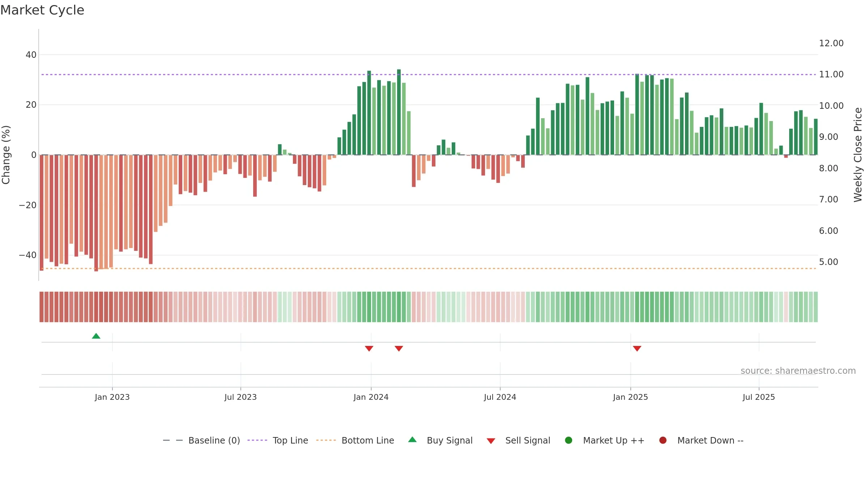Click the grey dashed Baseline icon in legend
The image size is (868, 488).
[173, 440]
